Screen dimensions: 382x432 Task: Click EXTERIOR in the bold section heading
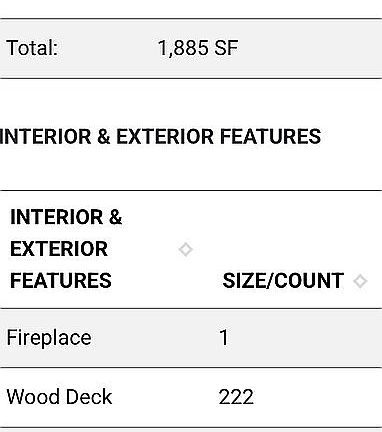point(165,137)
